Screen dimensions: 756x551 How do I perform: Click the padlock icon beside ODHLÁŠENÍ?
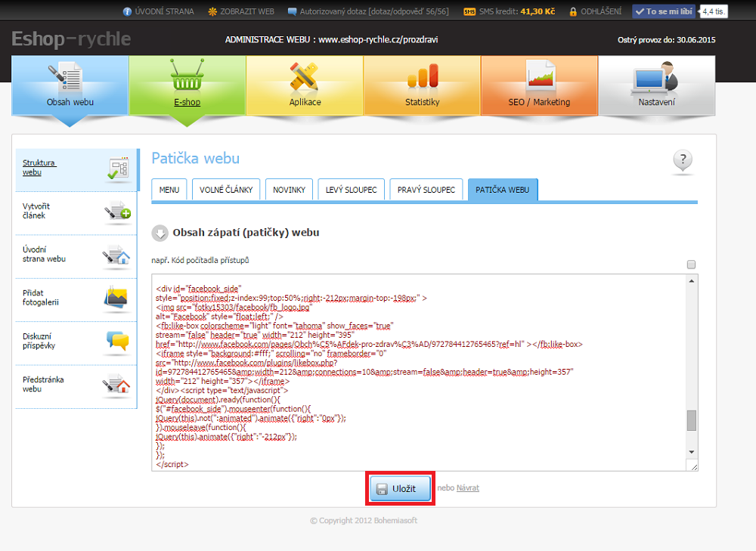point(573,11)
